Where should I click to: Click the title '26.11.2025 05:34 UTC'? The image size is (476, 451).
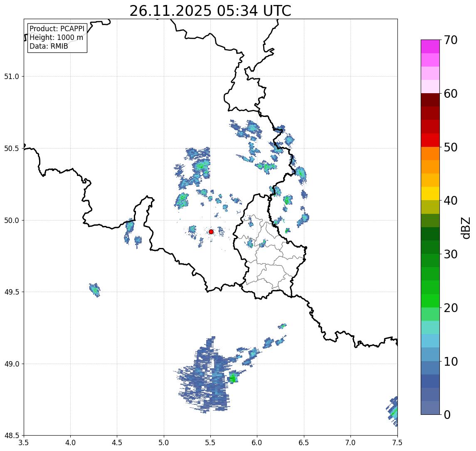210,11
